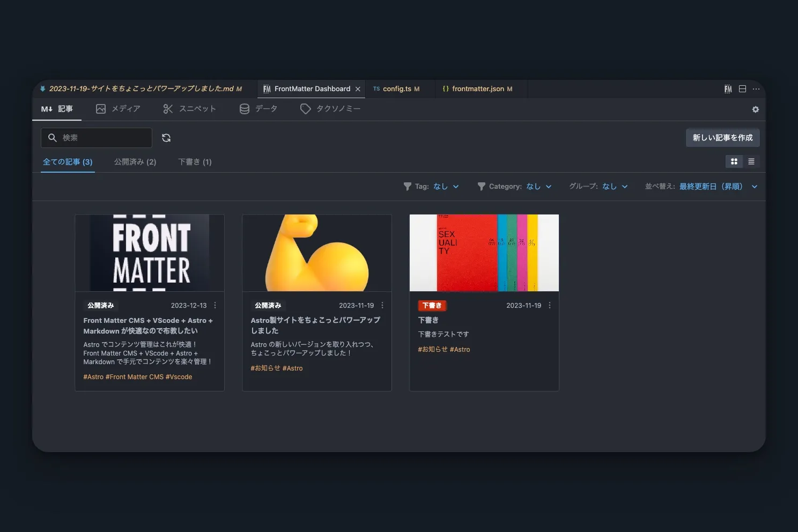Filter to 下書き (1) drafts
The width and height of the screenshot is (798, 532).
tap(195, 162)
